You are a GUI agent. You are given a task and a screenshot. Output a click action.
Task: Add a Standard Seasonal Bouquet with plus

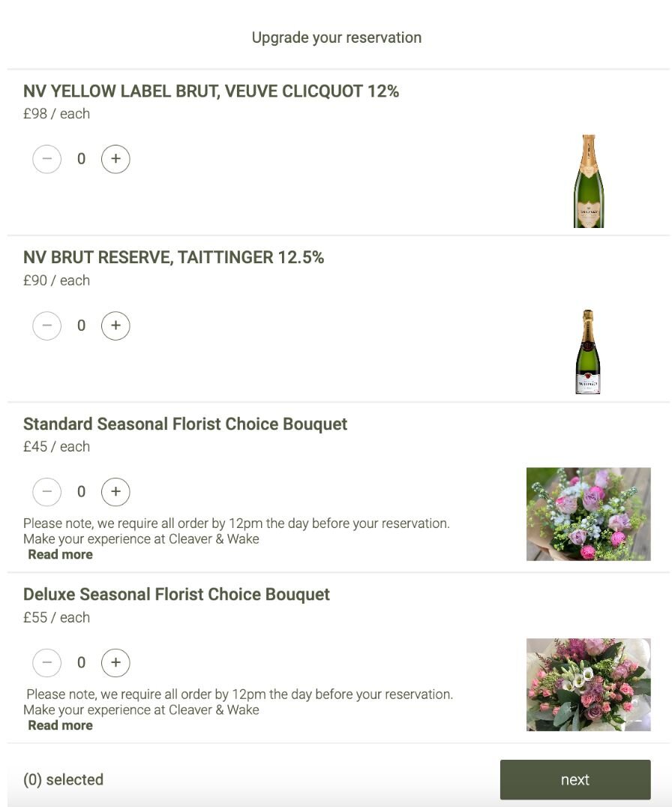(x=115, y=492)
